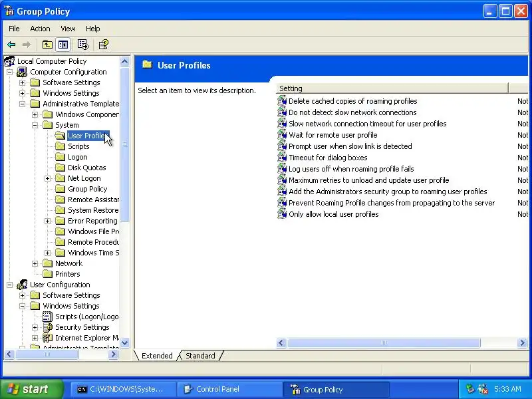Expand the Network folder
532x399 pixels.
[35, 263]
